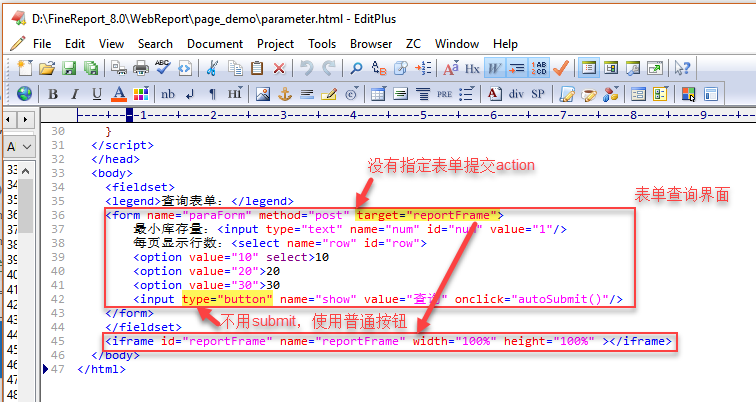Open the list tag dropdown
This screenshot has height=402, width=756.
[466, 94]
